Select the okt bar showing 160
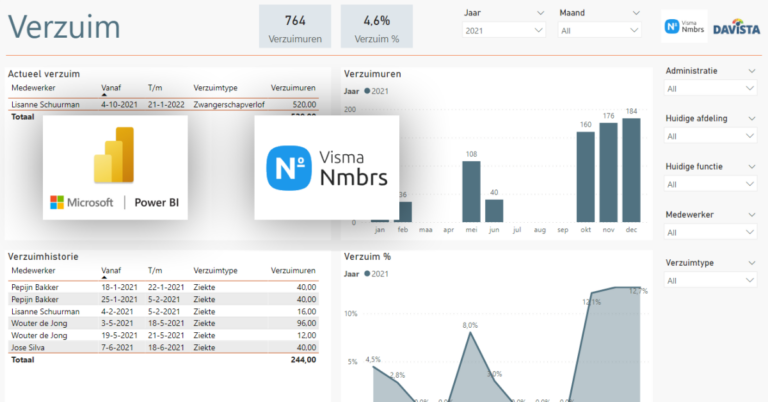 [x=586, y=177]
